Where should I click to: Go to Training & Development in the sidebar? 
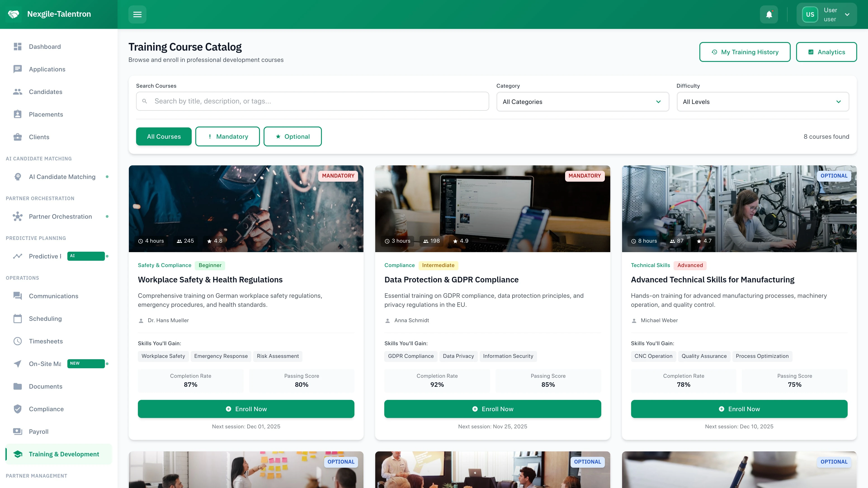[x=59, y=454]
